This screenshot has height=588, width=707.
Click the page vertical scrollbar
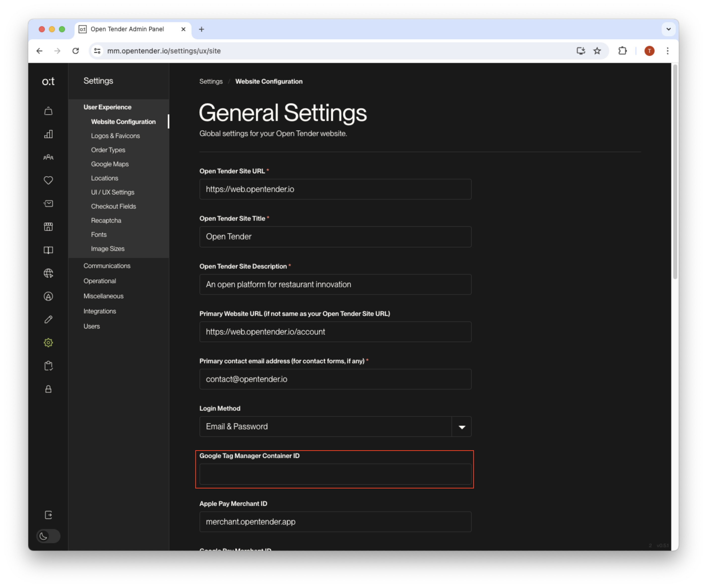675,172
